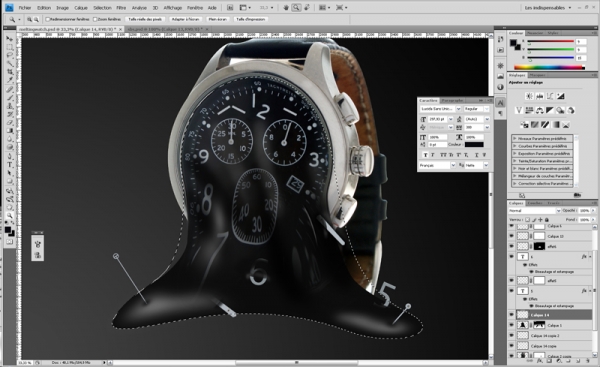This screenshot has height=367, width=600.
Task: Launch Bridge from the application bar
Action: pos(230,7)
